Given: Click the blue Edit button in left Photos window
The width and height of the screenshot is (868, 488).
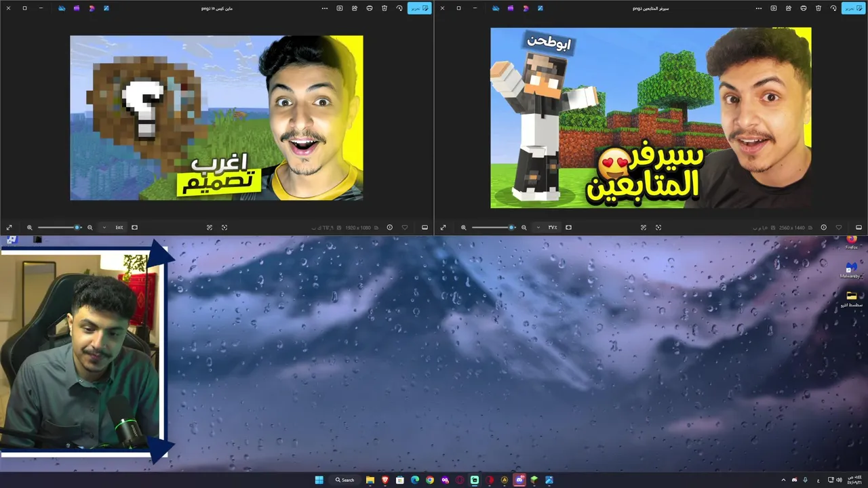Looking at the screenshot, I should (x=420, y=8).
